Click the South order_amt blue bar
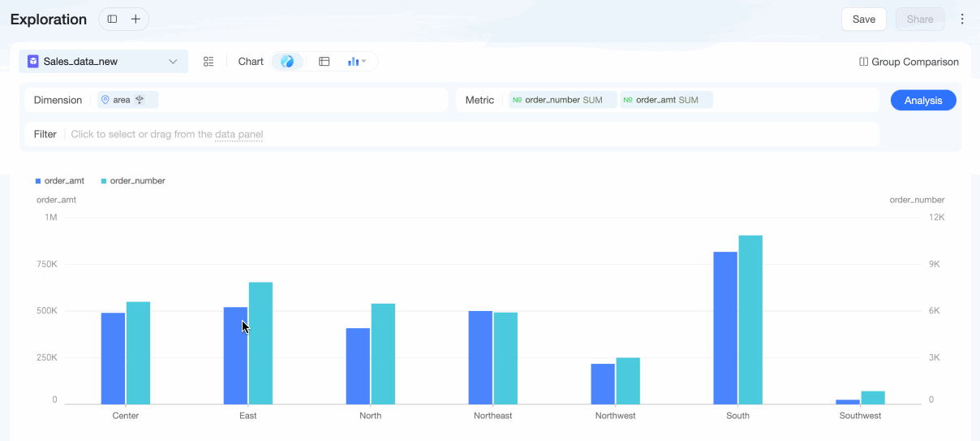 point(725,328)
